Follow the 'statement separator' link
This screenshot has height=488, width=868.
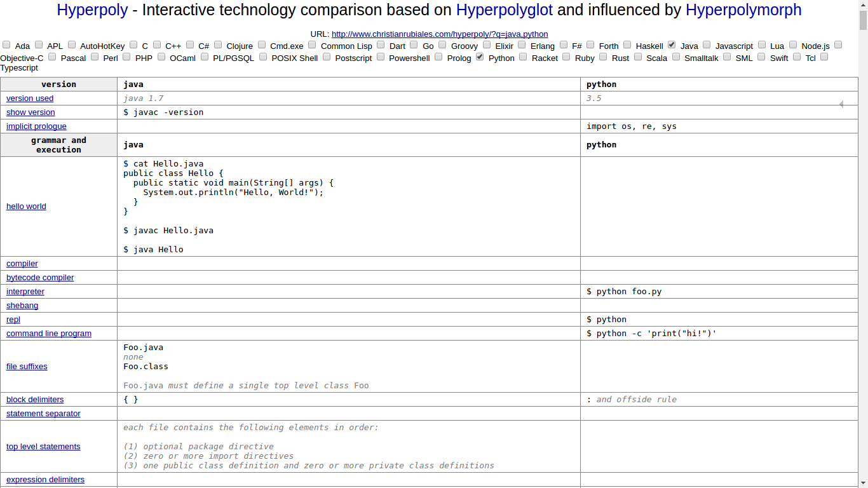pyautogui.click(x=43, y=414)
